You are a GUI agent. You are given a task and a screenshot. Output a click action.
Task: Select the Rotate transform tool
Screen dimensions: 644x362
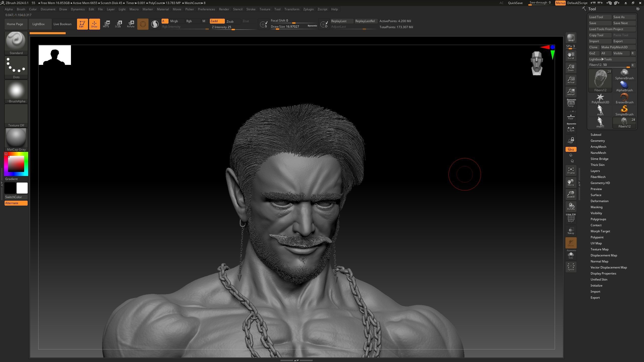pyautogui.click(x=131, y=24)
